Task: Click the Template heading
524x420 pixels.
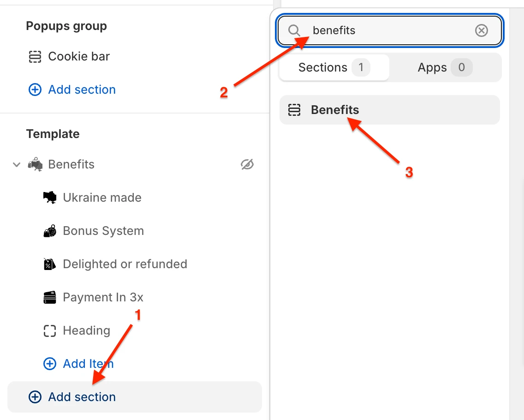Action: coord(53,134)
